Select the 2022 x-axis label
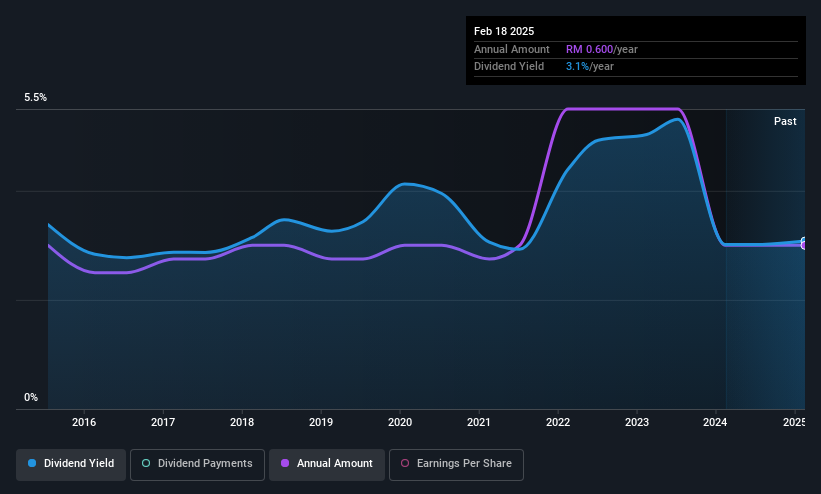Image resolution: width=821 pixels, height=494 pixels. 558,422
